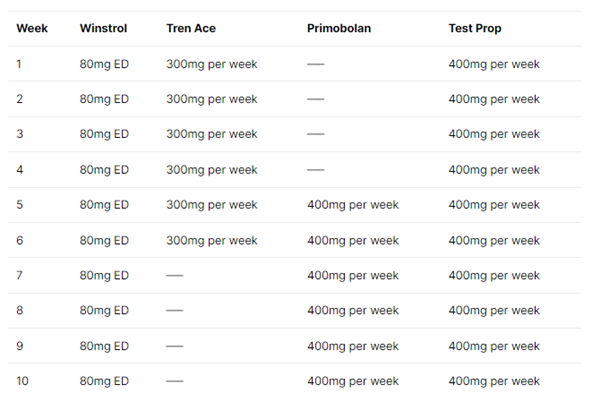
Task: Select week 2 Test Prop 400mg cell
Action: (x=494, y=99)
